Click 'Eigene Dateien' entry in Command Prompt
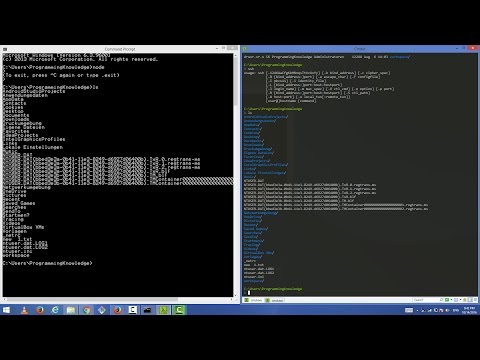 pyautogui.click(x=24, y=127)
